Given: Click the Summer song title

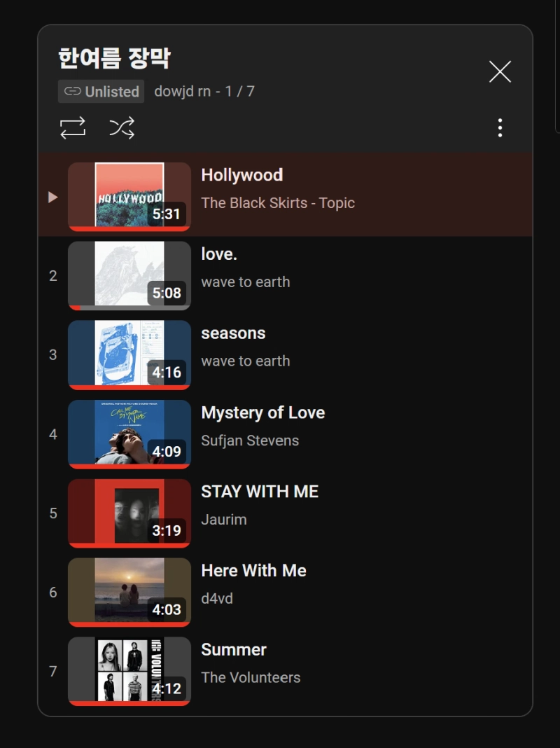Looking at the screenshot, I should [x=234, y=650].
